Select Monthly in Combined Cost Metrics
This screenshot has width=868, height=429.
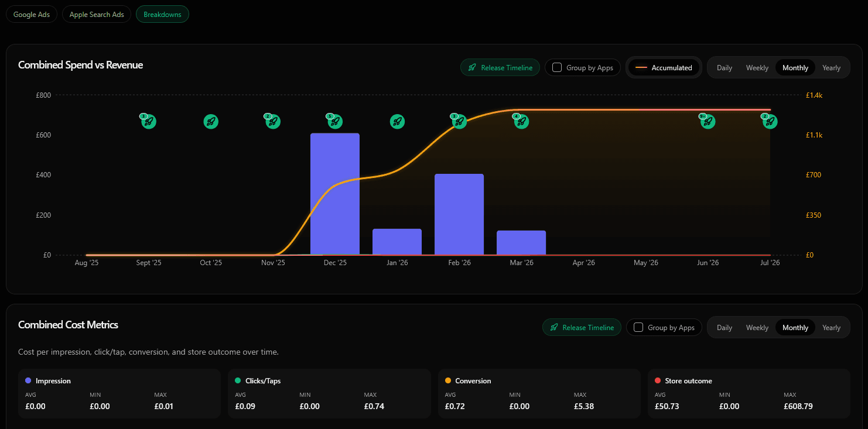click(x=795, y=328)
